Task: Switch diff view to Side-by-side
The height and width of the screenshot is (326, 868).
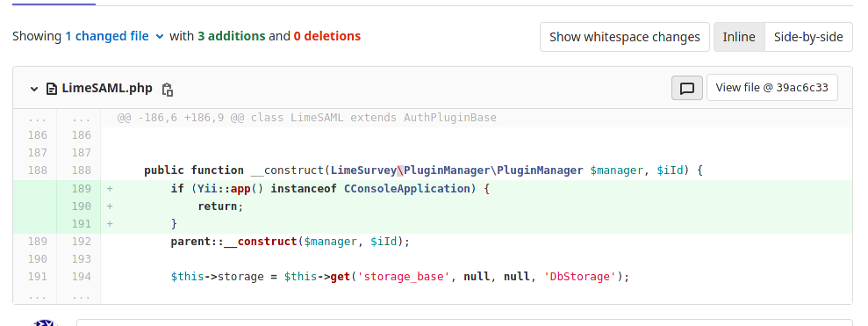Action: click(x=808, y=37)
